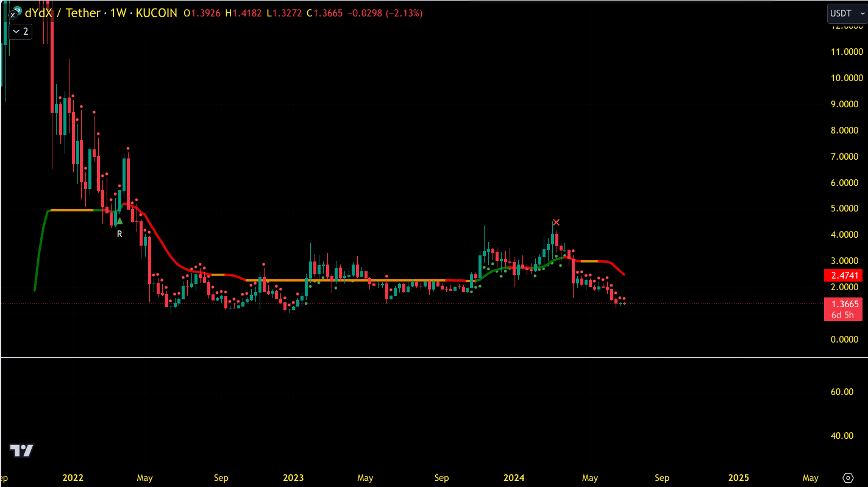Viewport: 868px width, 487px height.
Task: Click the dYdX/Tether symbol logo
Action: [x=15, y=12]
